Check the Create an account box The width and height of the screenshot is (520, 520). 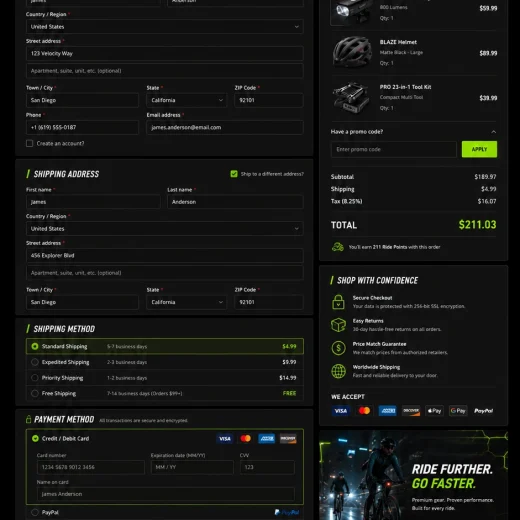click(x=29, y=143)
